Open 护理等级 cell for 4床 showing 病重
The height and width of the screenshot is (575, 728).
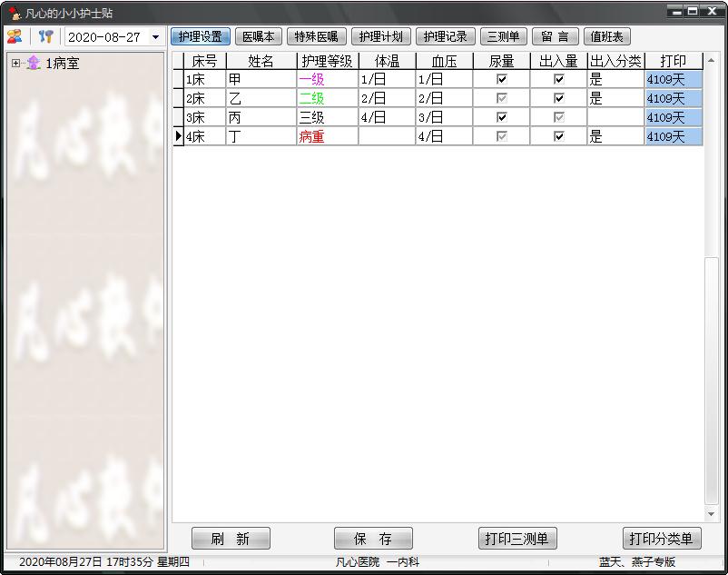point(327,136)
